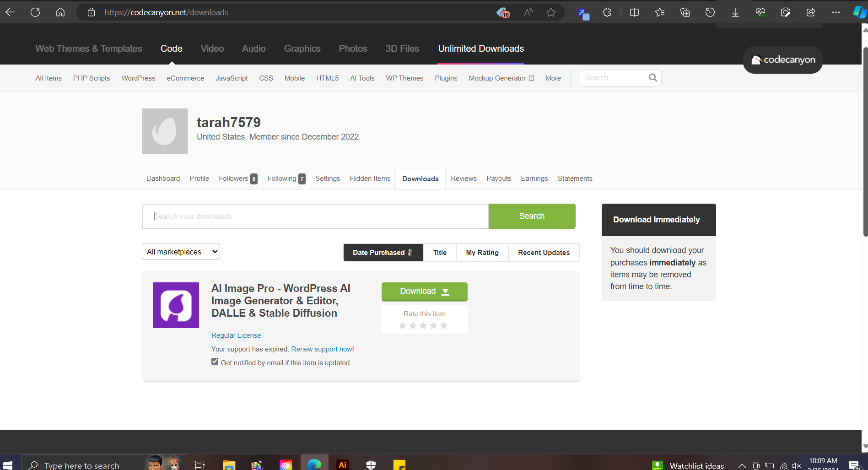868x470 pixels.
Task: View the Followers tab
Action: tap(238, 178)
